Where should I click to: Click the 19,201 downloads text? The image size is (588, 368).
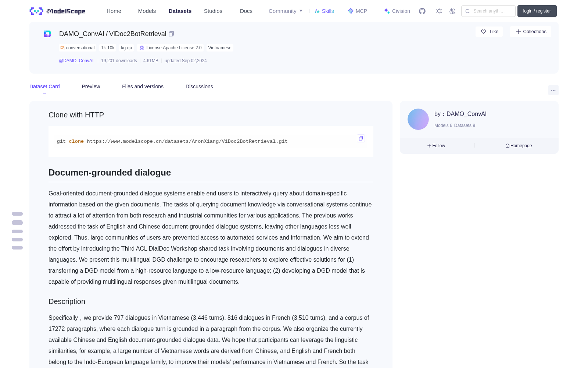pos(119,61)
